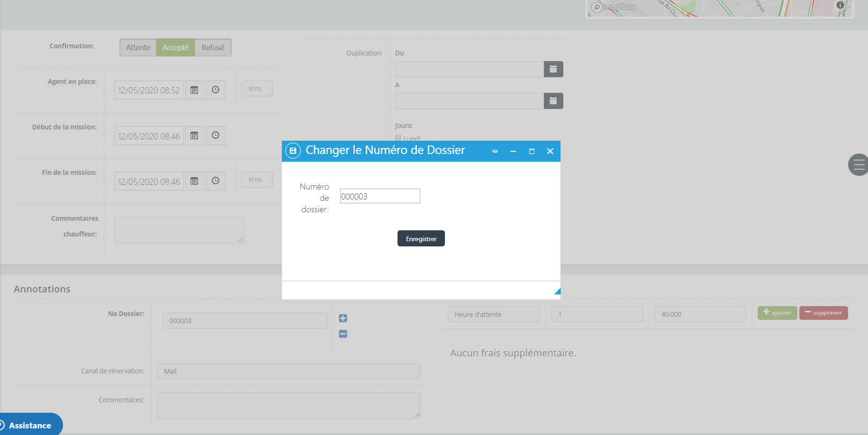This screenshot has height=435, width=868.
Task: Pin the Changer le Numéro de Dossier dialog
Action: 495,151
